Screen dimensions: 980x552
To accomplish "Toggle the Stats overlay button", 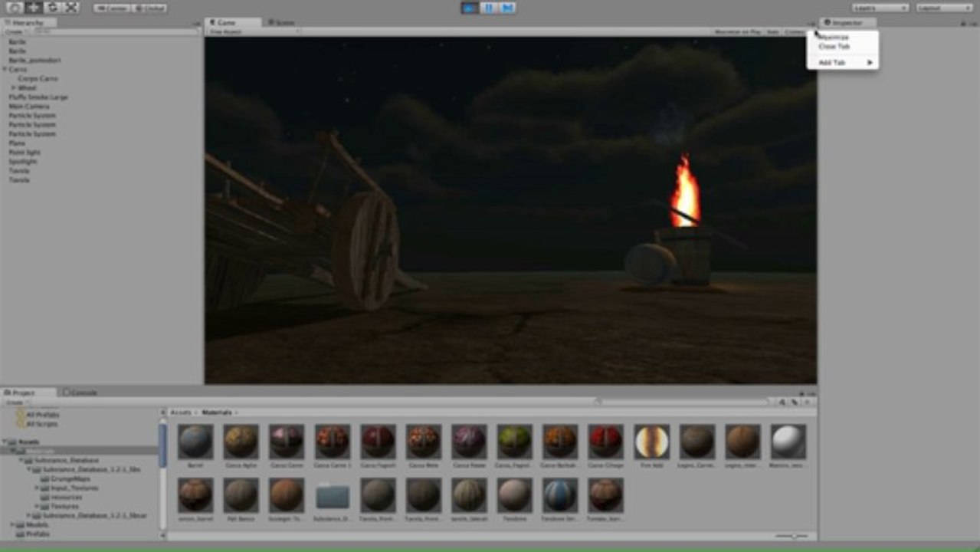I will [x=772, y=32].
